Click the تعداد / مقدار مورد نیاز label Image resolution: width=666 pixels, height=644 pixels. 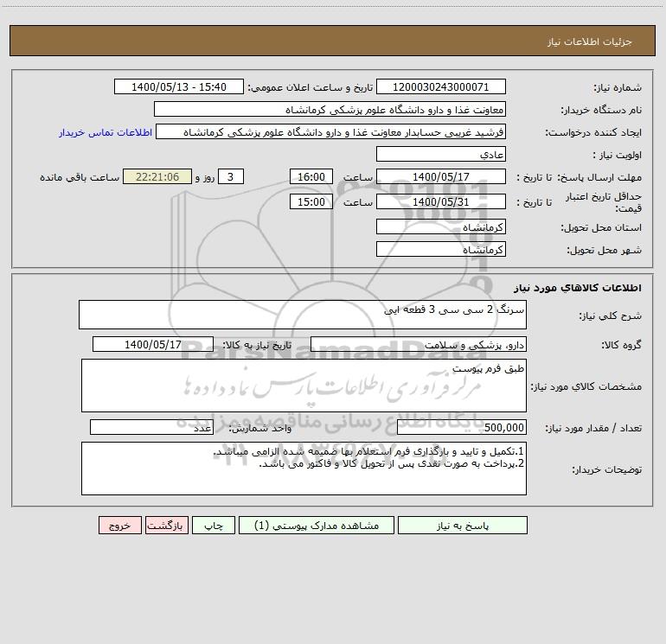(x=593, y=428)
